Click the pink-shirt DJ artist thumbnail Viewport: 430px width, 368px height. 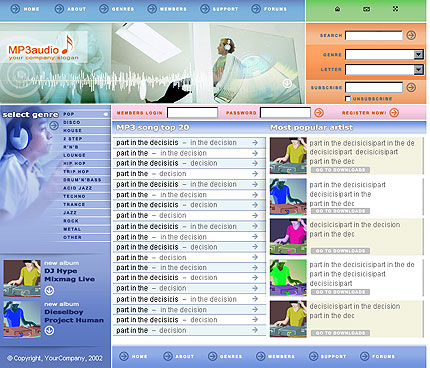(x=288, y=237)
